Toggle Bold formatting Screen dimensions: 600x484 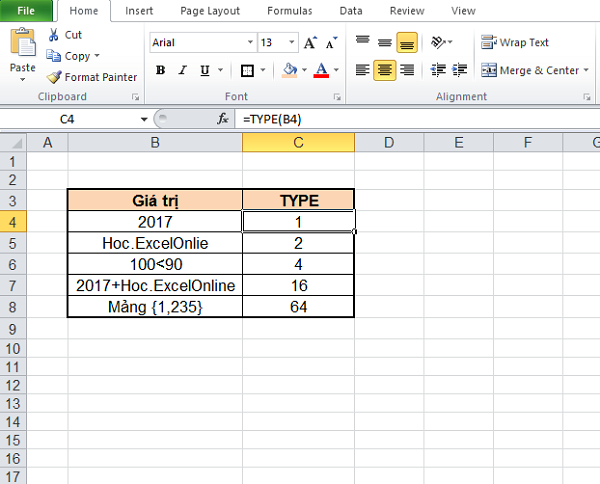coord(161,70)
